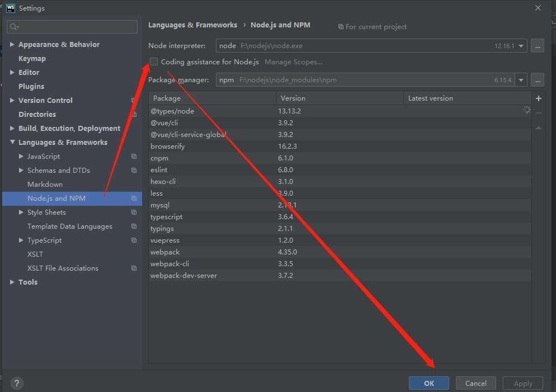Viewport: 556px width, 392px height.
Task: Expand the Style Sheets subtree
Action: pos(21,212)
